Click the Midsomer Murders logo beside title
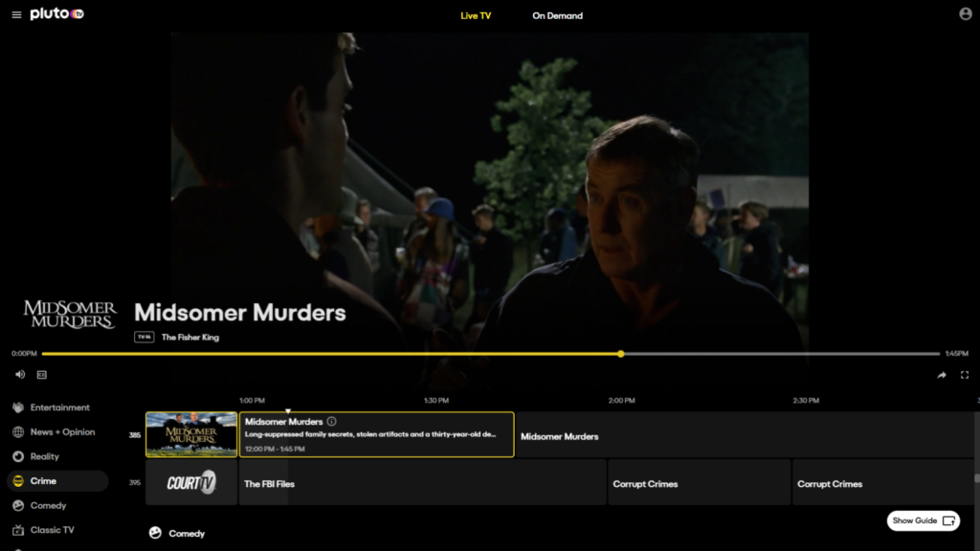This screenshot has width=980, height=551. (x=70, y=314)
